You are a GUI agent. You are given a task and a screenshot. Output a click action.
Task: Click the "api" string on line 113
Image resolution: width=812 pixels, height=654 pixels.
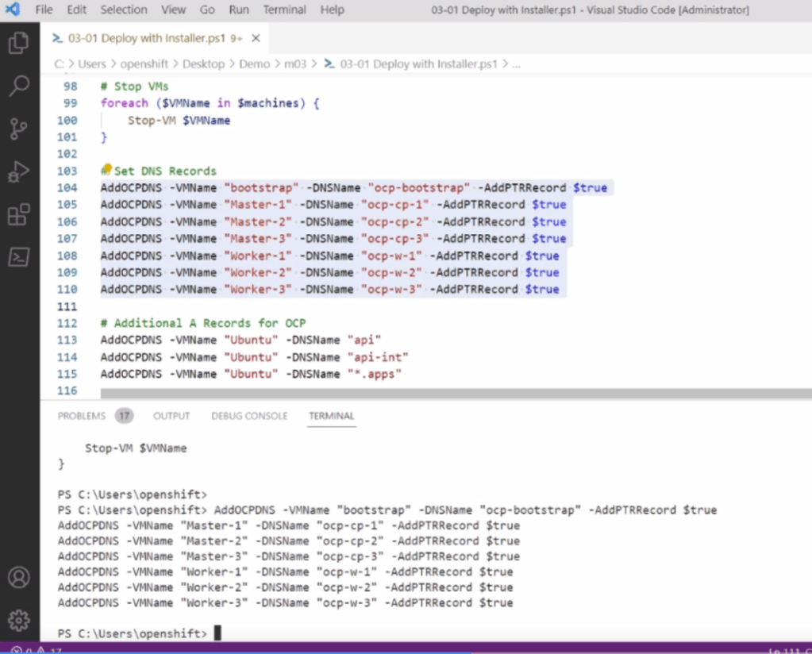point(364,340)
